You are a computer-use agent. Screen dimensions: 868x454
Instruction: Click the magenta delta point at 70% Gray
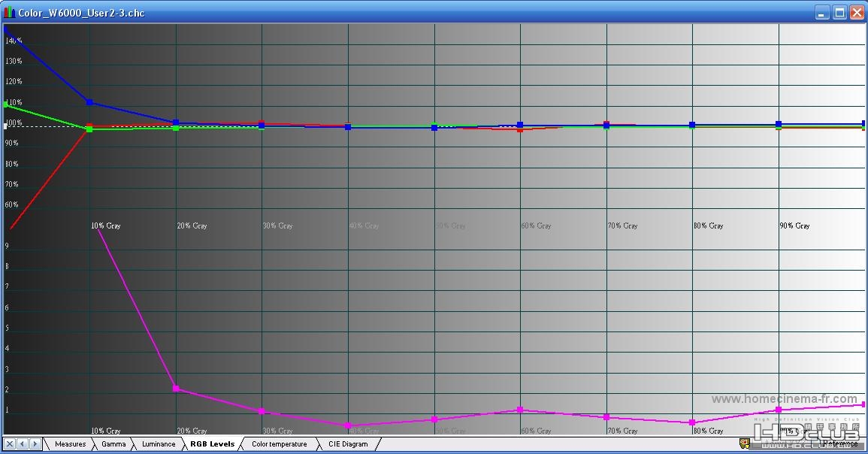point(606,417)
